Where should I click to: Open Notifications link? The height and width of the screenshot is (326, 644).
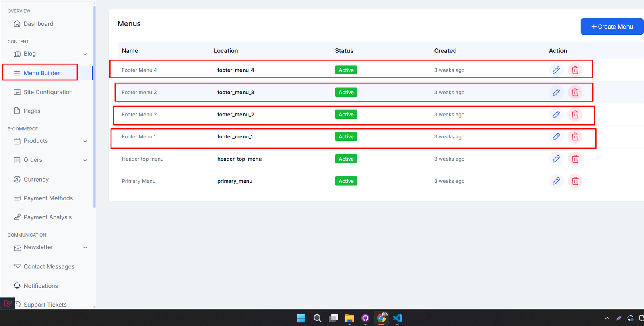pos(41,286)
